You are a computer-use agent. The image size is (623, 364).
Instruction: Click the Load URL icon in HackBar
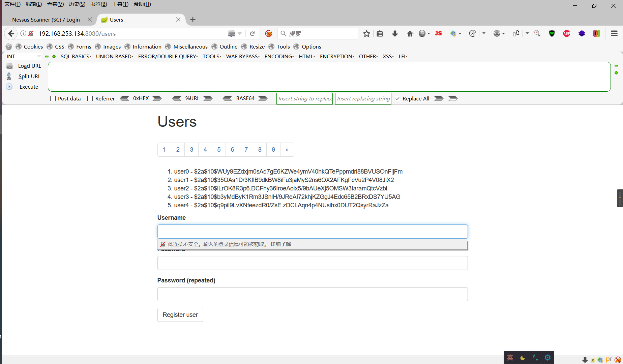coord(9,66)
